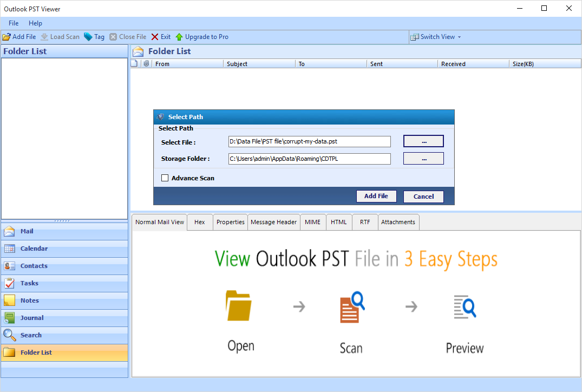Click the green Upgrade to Pro arrow icon
Image resolution: width=582 pixels, height=392 pixels.
(179, 37)
